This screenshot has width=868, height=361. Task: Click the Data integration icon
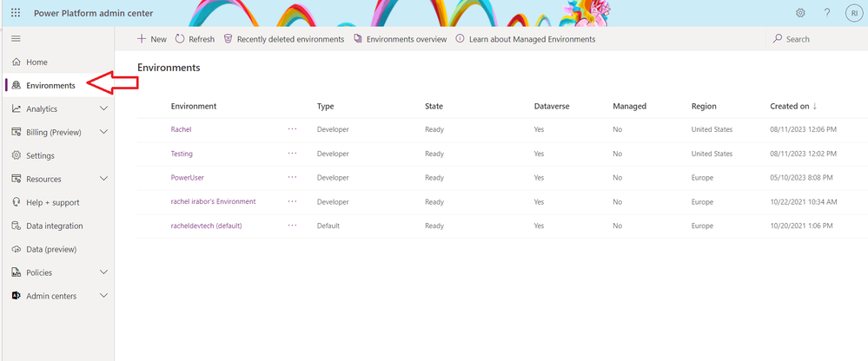[x=16, y=226]
